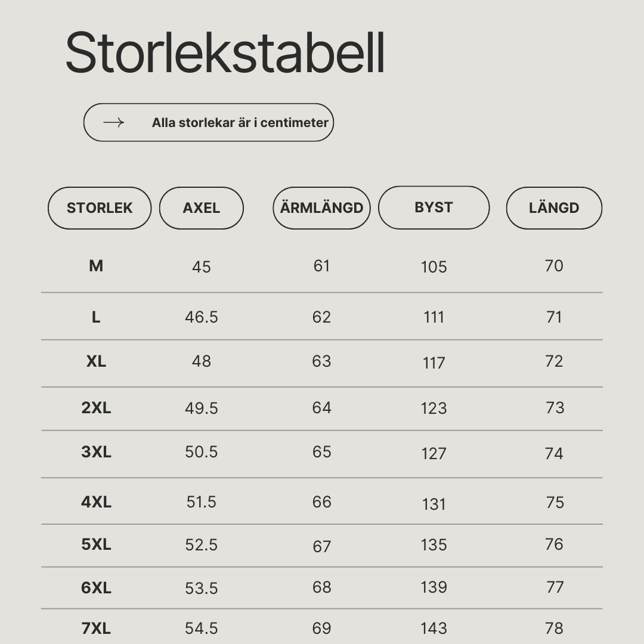The width and height of the screenshot is (644, 644).
Task: Click the 7XL size row label
Action: [x=96, y=628]
